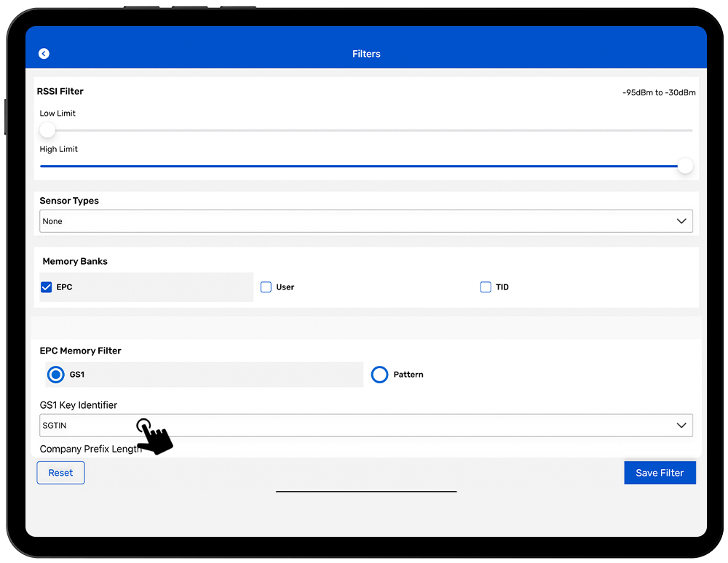Tap the home indicator bar at bottom
Viewport: 728px width, 563px height.
coord(366,492)
